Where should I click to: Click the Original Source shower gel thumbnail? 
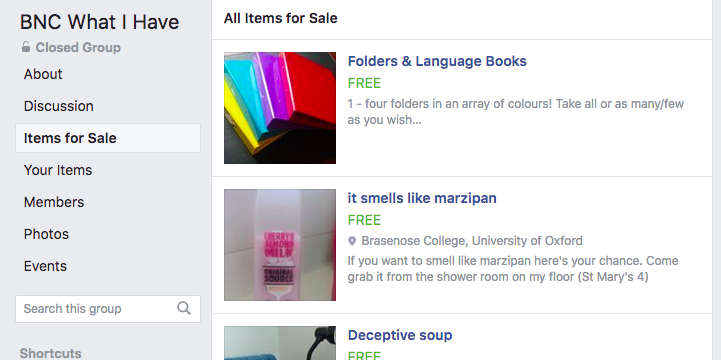click(x=280, y=245)
